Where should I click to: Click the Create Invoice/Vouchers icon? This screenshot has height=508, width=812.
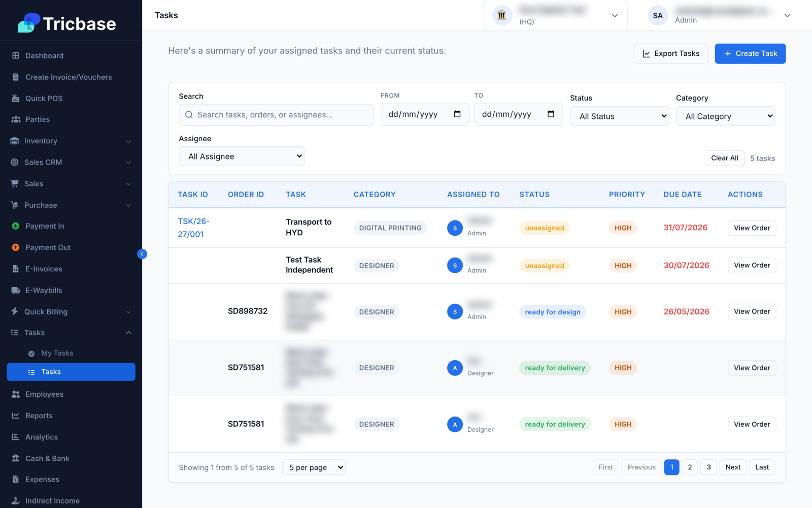tap(16, 77)
